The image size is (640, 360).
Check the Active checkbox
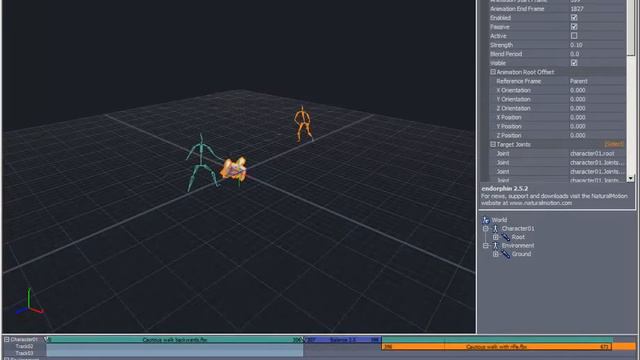(574, 36)
